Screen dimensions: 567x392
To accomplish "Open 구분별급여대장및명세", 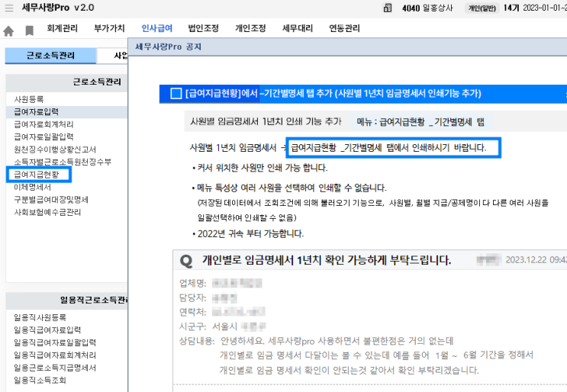I will click(51, 200).
